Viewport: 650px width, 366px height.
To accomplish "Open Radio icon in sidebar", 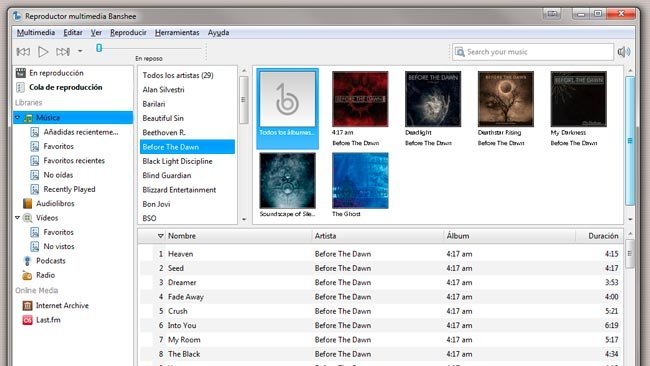I will (27, 275).
